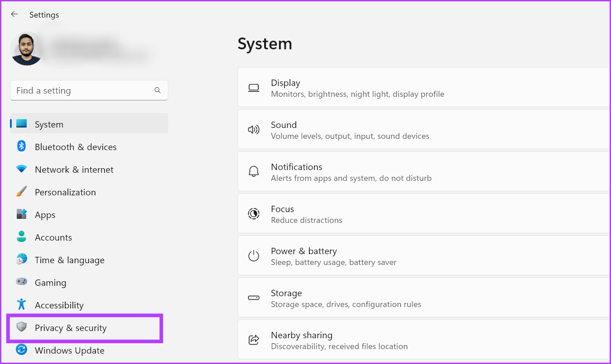Click the Apps icon in sidebar
Screen dimensions: 611x364
tap(21, 214)
